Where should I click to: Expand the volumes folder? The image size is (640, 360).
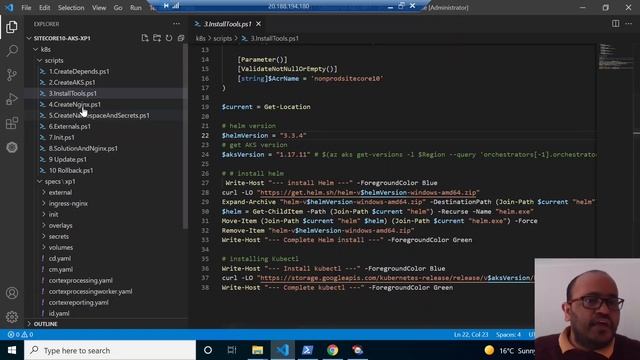click(60, 247)
